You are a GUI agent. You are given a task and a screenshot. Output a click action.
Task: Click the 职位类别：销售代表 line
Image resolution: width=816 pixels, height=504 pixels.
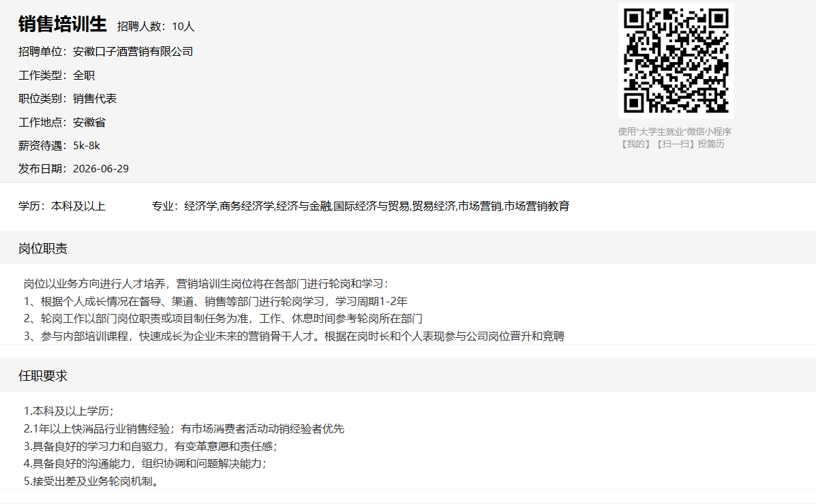67,99
